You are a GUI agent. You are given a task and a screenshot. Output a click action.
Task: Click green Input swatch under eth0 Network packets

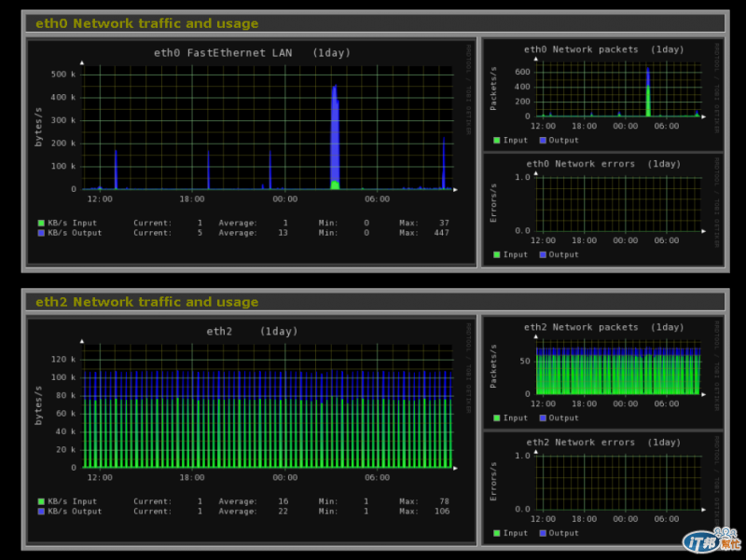coord(497,141)
